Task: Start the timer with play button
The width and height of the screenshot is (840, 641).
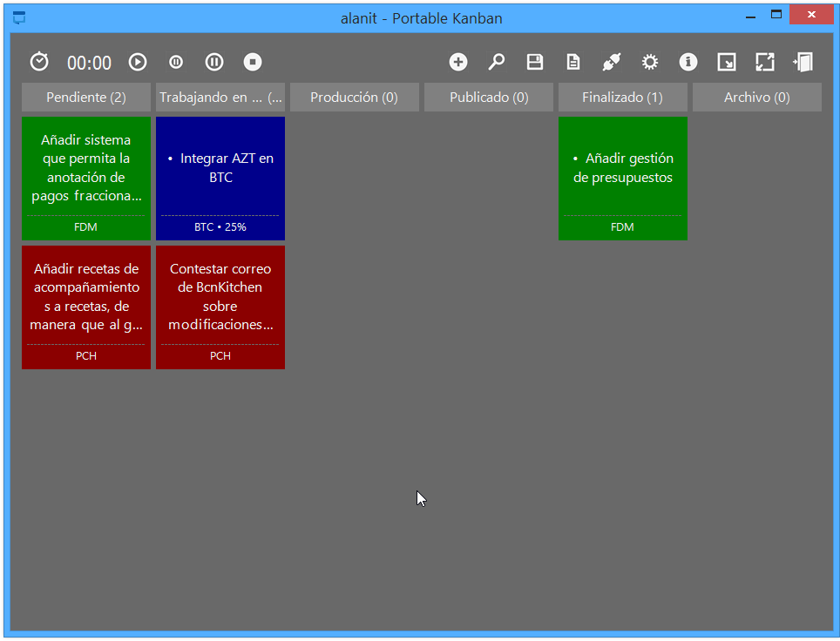Action: (x=138, y=62)
